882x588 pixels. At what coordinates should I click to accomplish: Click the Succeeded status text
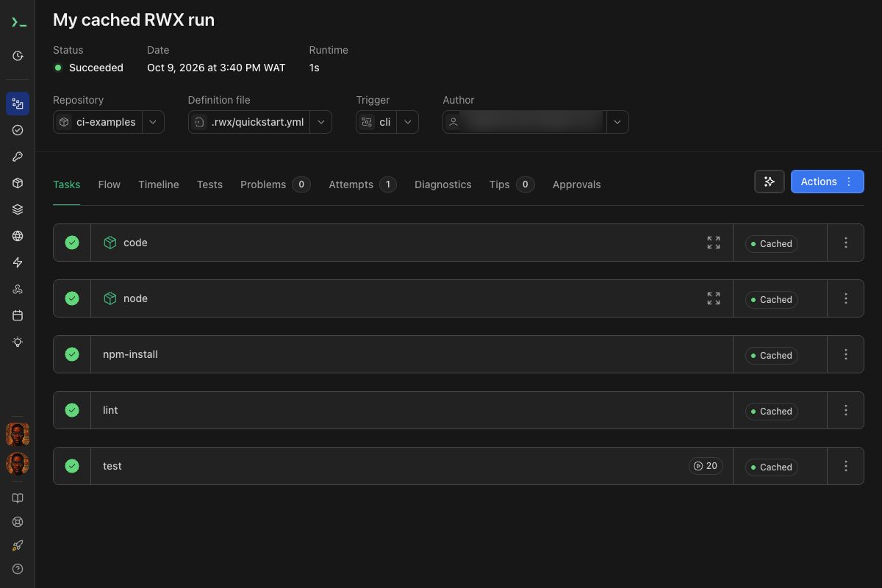[x=96, y=68]
